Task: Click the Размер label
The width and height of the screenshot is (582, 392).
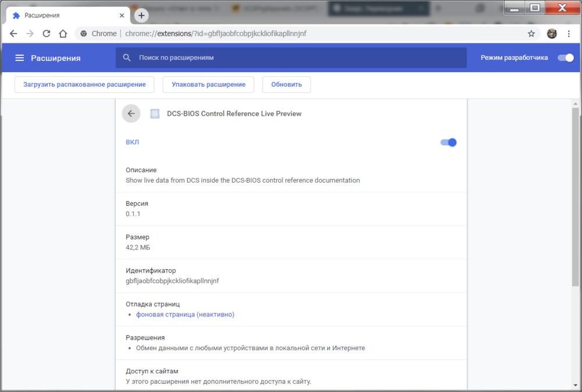Action: 137,237
